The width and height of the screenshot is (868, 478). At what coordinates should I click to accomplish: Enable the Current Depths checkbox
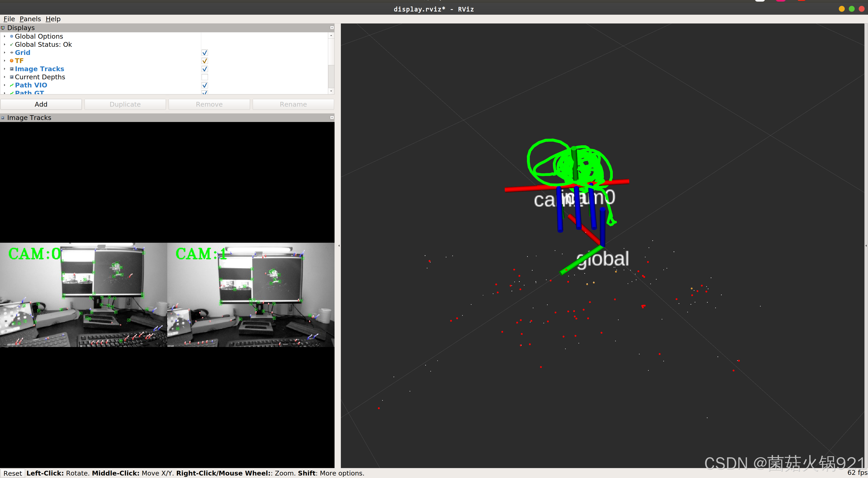[205, 77]
